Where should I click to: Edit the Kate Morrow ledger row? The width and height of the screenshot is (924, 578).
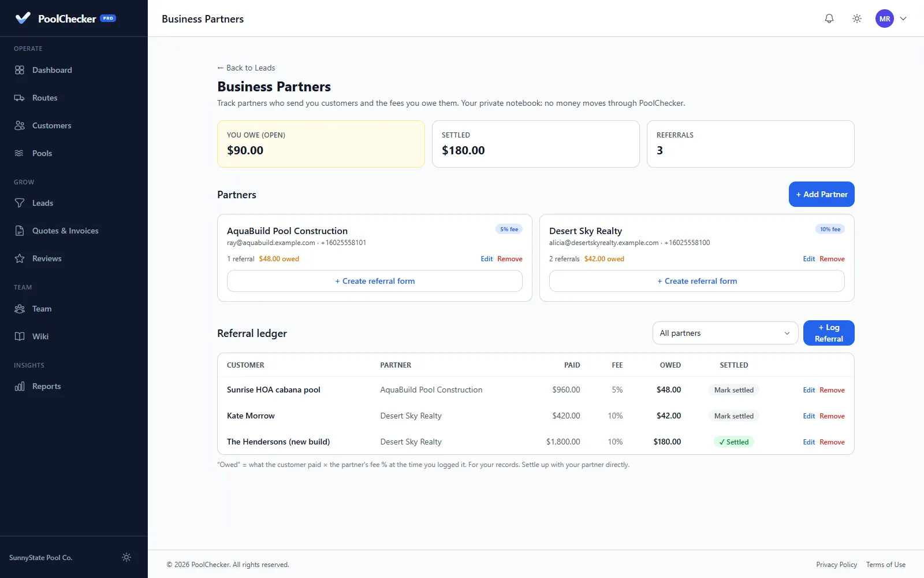pos(809,416)
